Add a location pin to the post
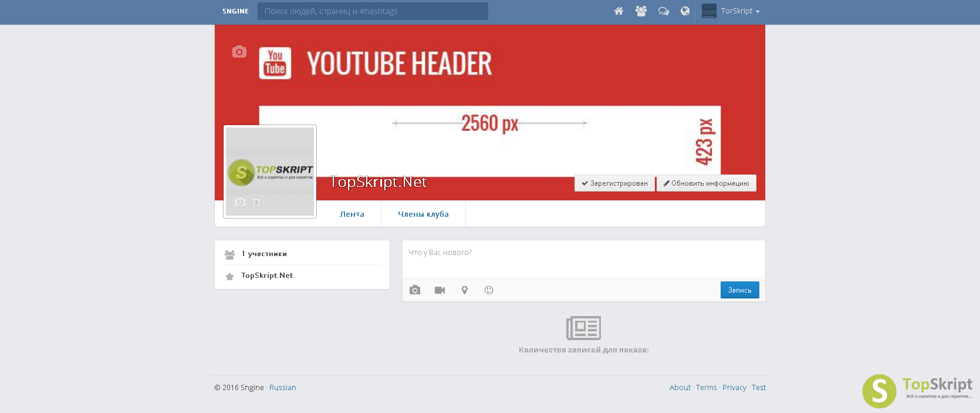 [x=465, y=290]
